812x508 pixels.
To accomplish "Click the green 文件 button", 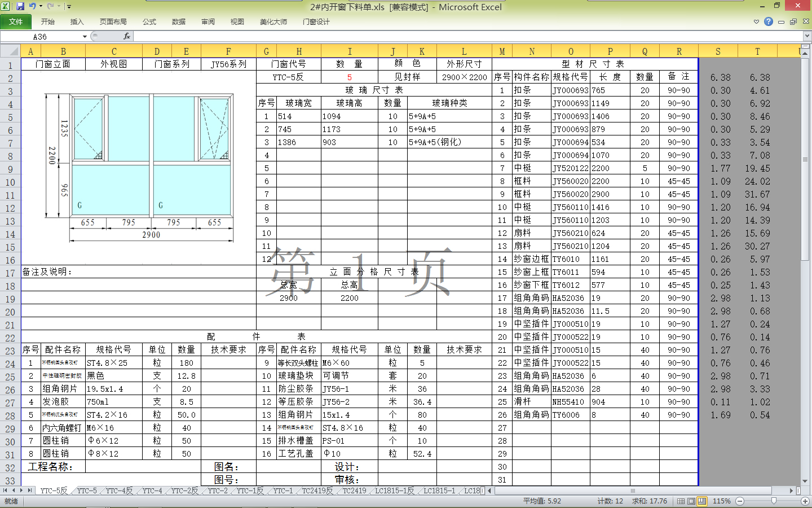I will [x=16, y=22].
